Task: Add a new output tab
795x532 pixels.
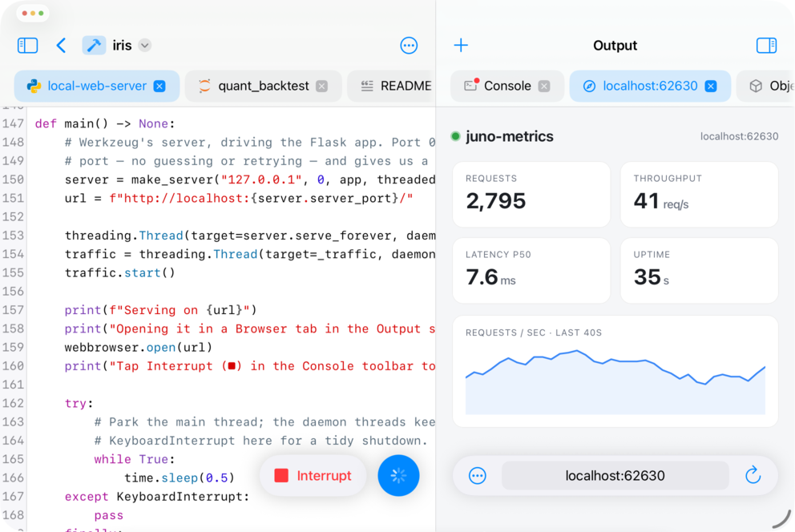Action: tap(461, 46)
